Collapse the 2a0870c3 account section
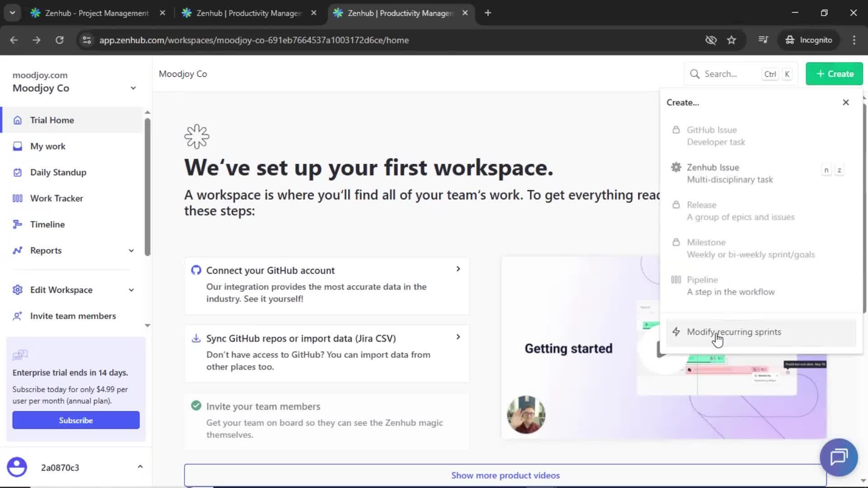 140,467
